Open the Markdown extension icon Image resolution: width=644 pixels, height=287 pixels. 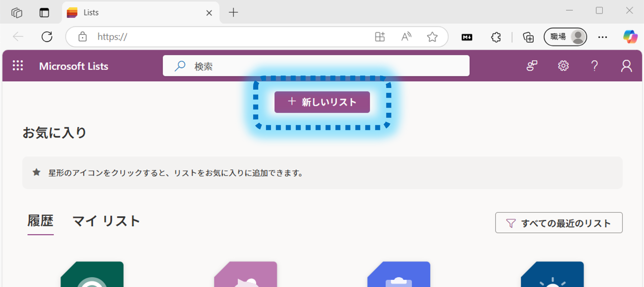[x=467, y=37]
